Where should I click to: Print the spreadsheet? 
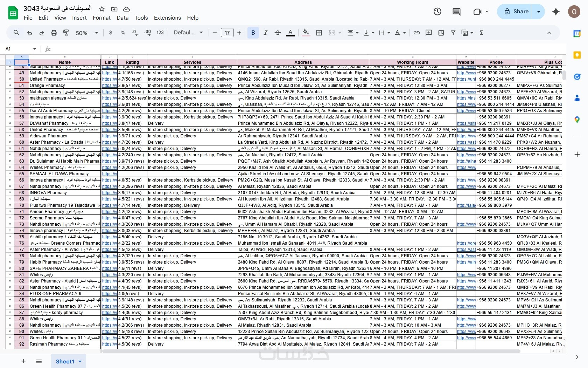tap(54, 33)
